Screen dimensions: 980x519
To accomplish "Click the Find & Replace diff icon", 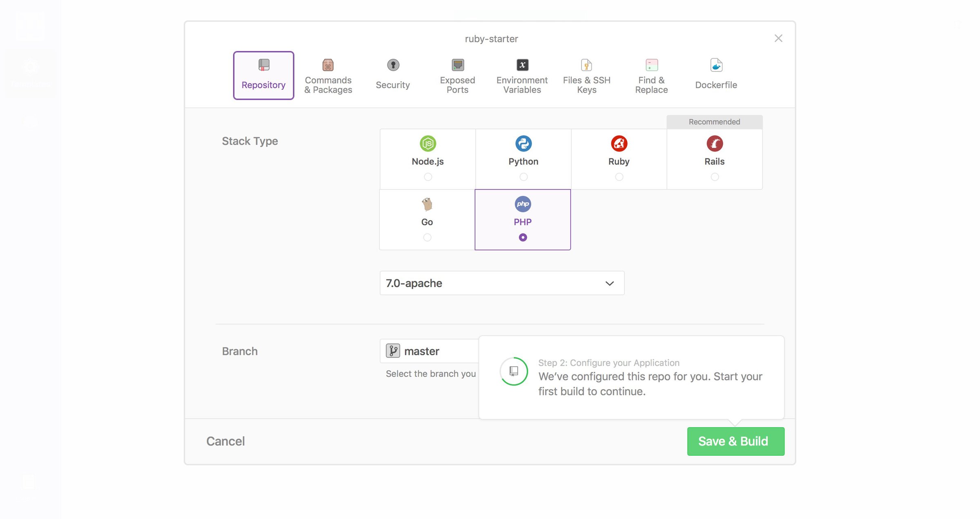I will (x=652, y=65).
